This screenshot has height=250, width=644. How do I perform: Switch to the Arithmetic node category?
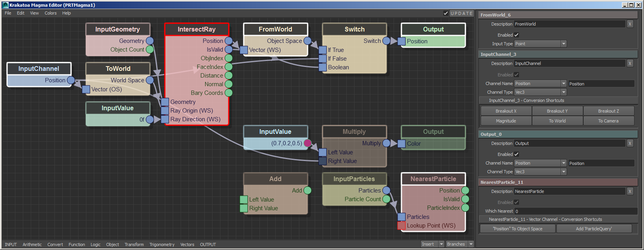pyautogui.click(x=32, y=244)
